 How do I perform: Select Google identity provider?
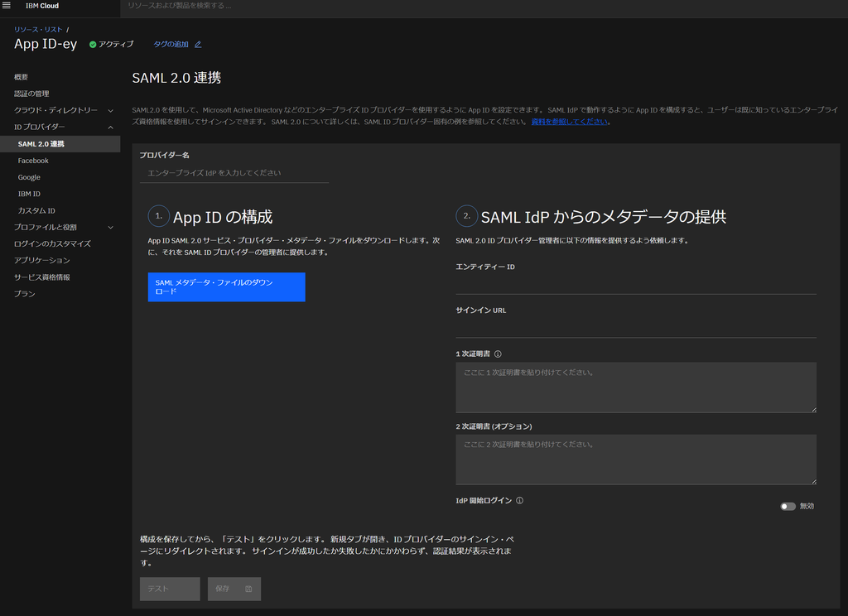click(x=29, y=177)
